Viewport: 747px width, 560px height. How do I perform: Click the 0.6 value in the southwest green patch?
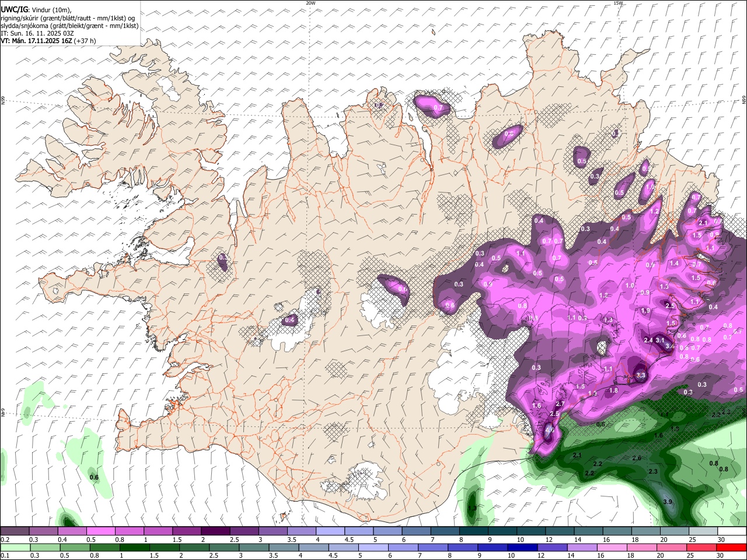tap(94, 478)
